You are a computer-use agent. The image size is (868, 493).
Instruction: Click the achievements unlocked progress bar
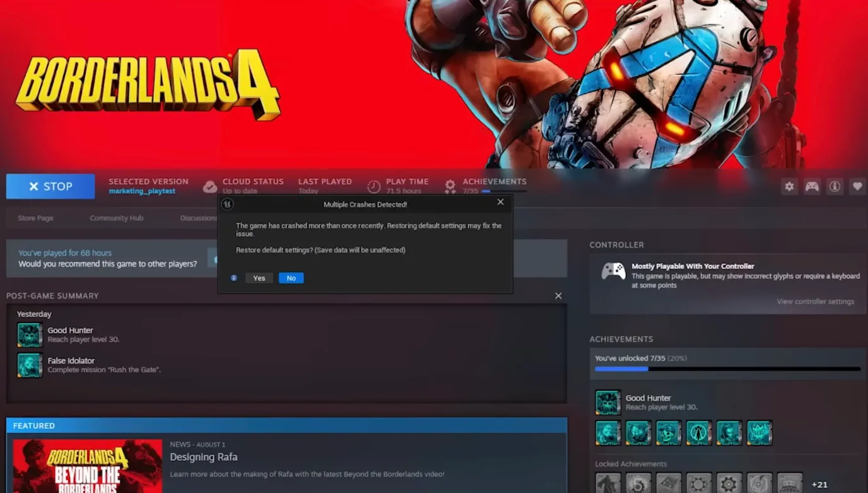727,369
